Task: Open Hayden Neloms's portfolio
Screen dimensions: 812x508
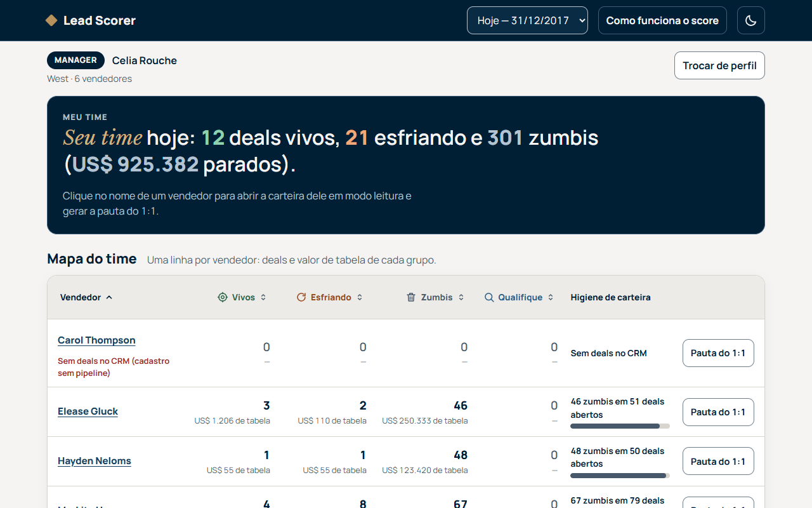Action: (x=95, y=461)
